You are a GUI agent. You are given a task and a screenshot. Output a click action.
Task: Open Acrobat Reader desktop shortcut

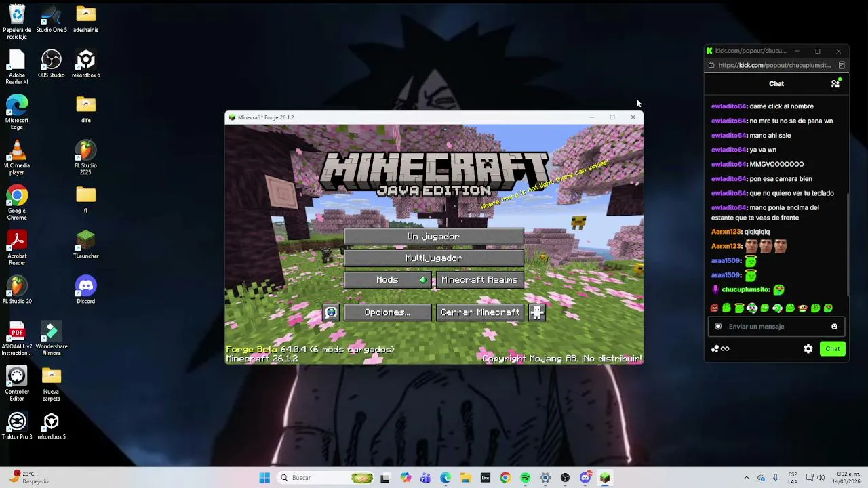[17, 248]
